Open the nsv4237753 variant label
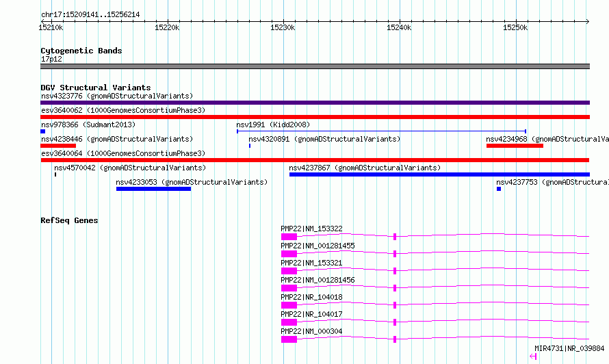609x364 pixels. pyautogui.click(x=552, y=182)
